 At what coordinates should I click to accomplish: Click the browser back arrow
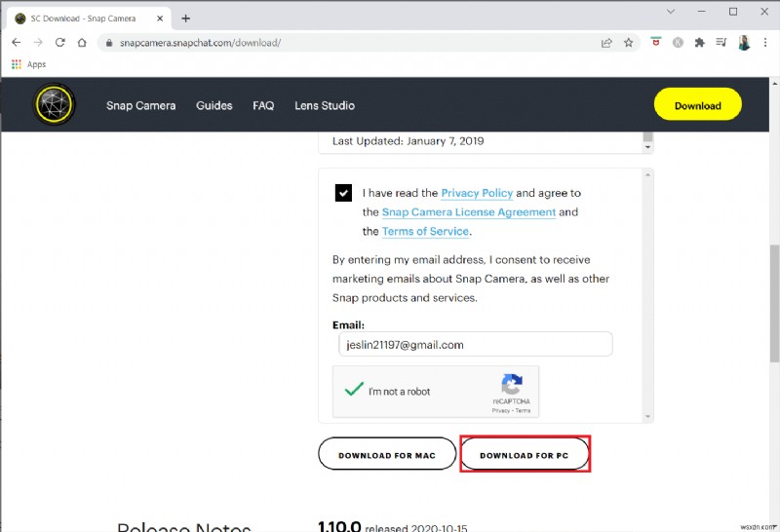click(16, 43)
